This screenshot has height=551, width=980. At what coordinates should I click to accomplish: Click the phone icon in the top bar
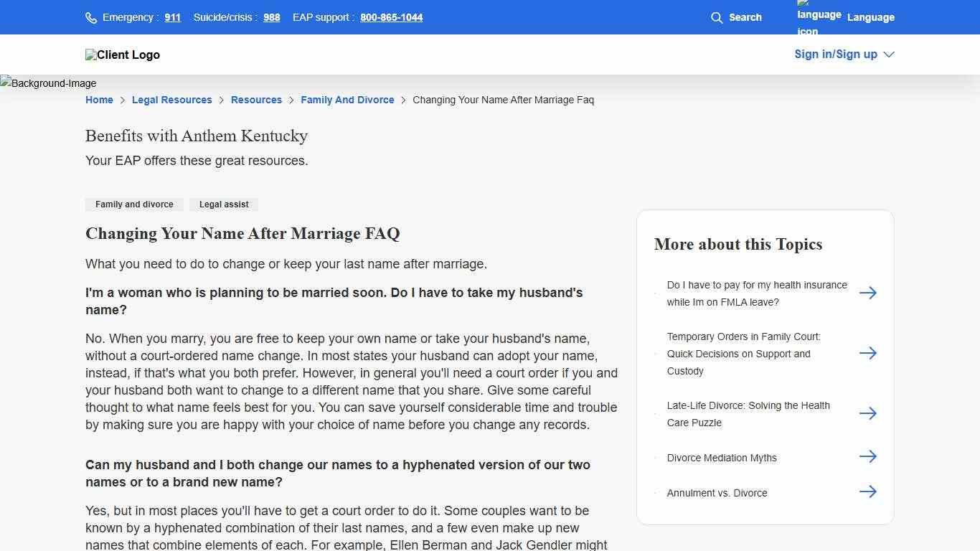coord(91,17)
